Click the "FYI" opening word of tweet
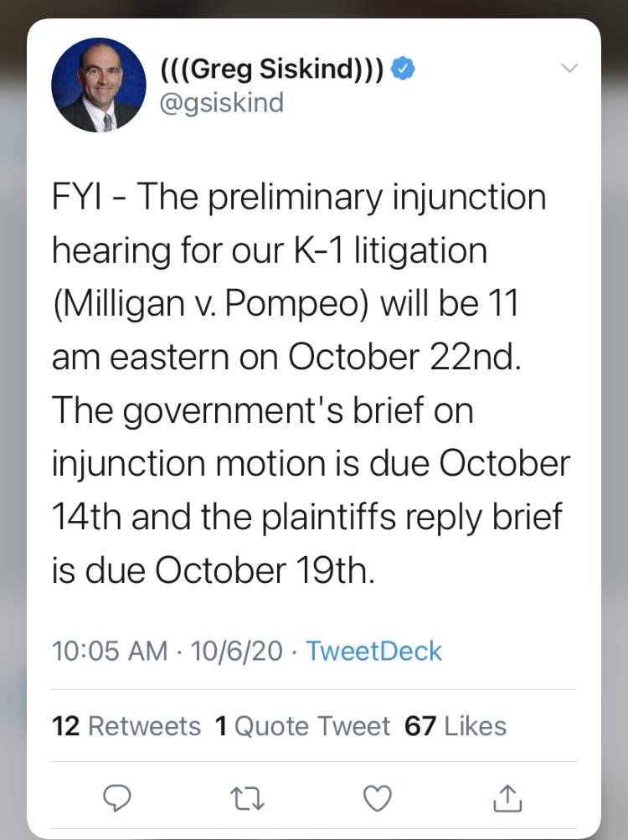 (x=80, y=198)
